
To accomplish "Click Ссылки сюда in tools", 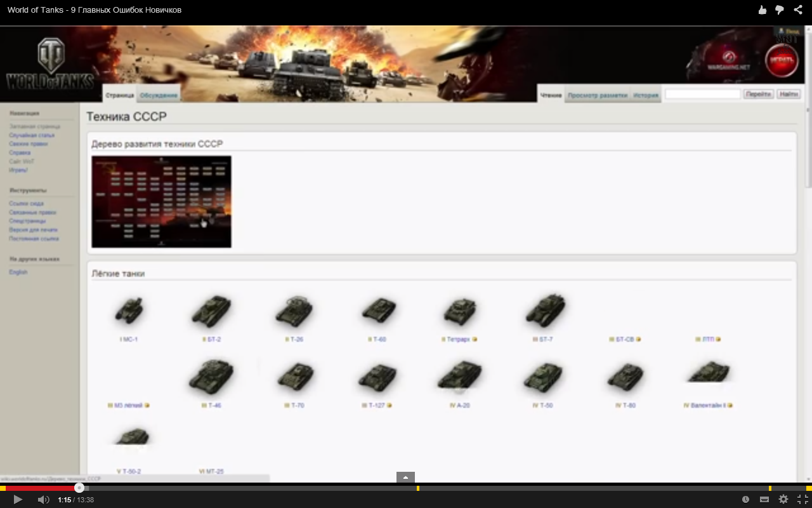I will click(27, 204).
